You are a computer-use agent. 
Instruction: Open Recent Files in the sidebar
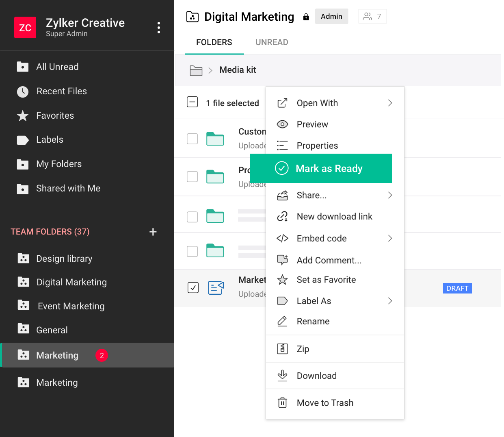point(61,91)
